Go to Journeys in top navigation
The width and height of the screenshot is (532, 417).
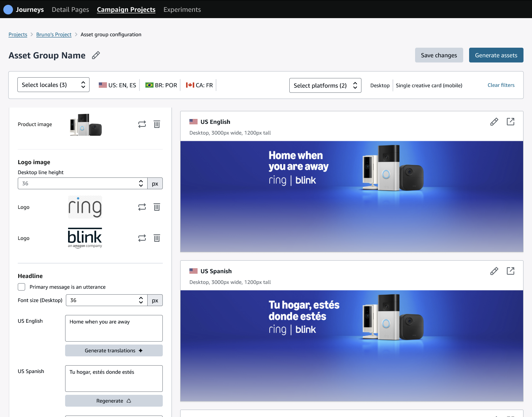[x=30, y=10]
